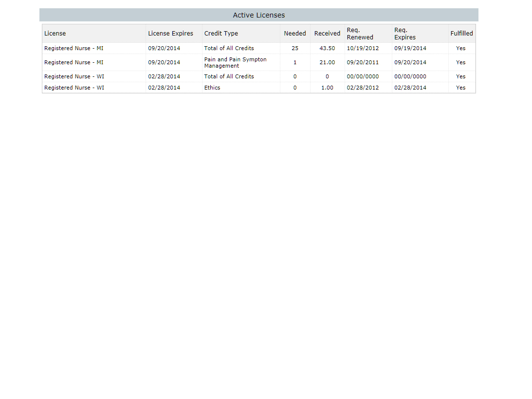Select the Pain and Pain Sympton Management cell
This screenshot has width=532, height=399.
pos(235,62)
